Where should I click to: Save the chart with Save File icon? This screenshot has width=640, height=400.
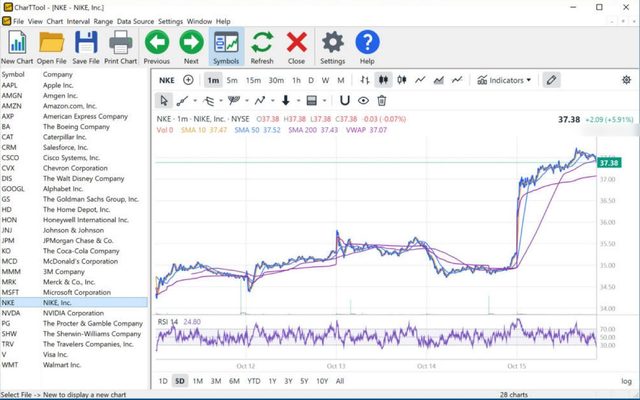coord(86,47)
